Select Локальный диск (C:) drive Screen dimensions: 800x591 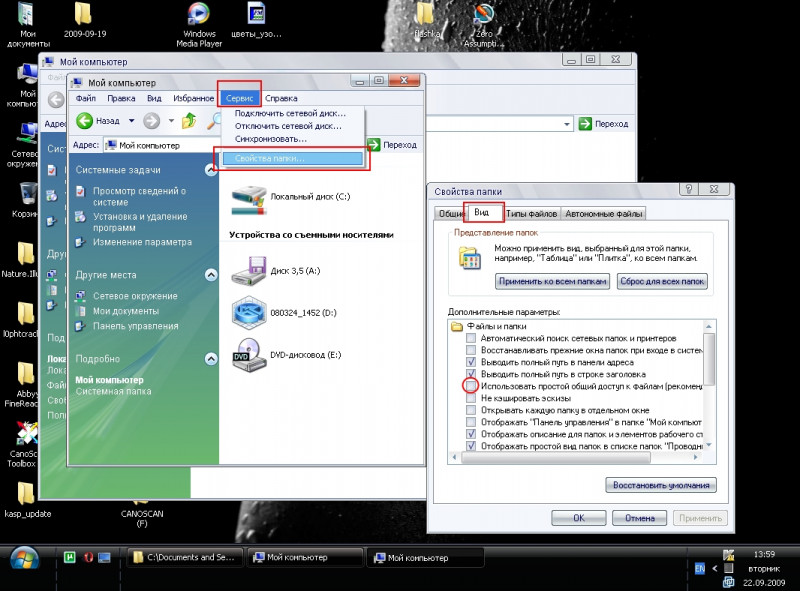click(x=290, y=199)
